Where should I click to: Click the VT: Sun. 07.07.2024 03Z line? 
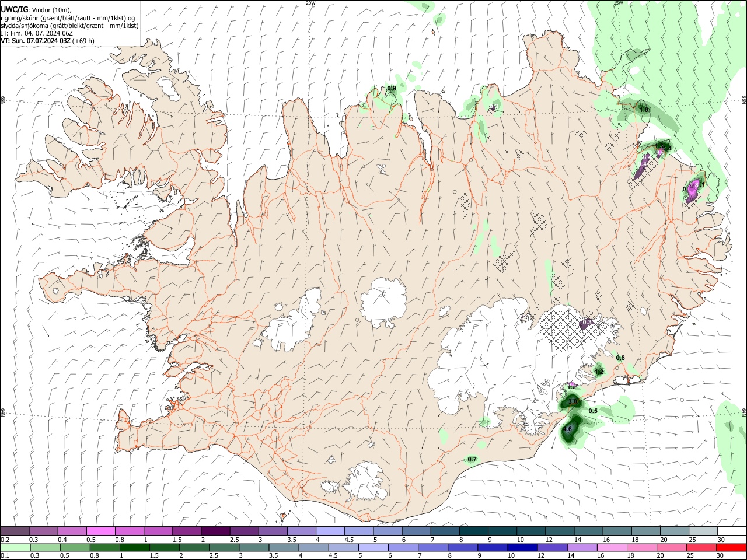tap(48, 41)
